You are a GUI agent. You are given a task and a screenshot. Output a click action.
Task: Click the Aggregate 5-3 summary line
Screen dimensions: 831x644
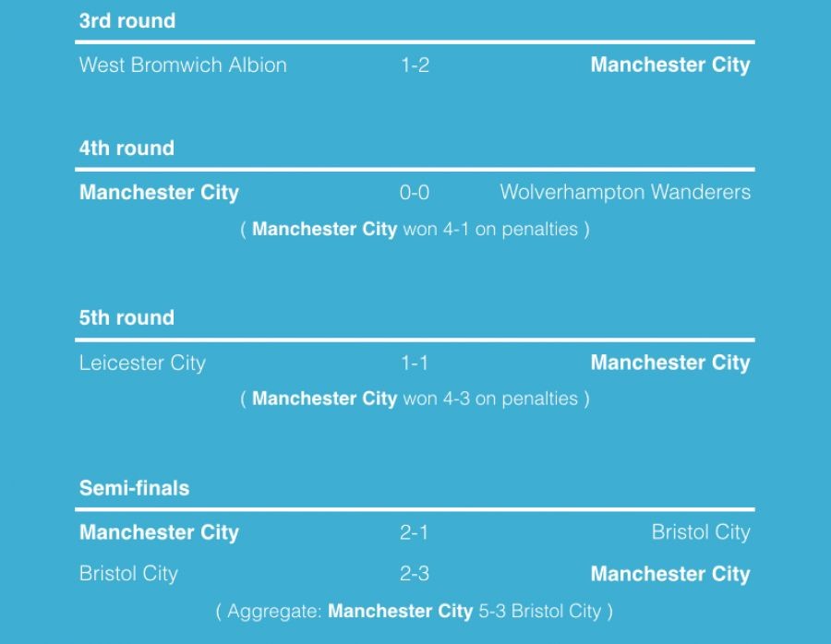coord(415,611)
